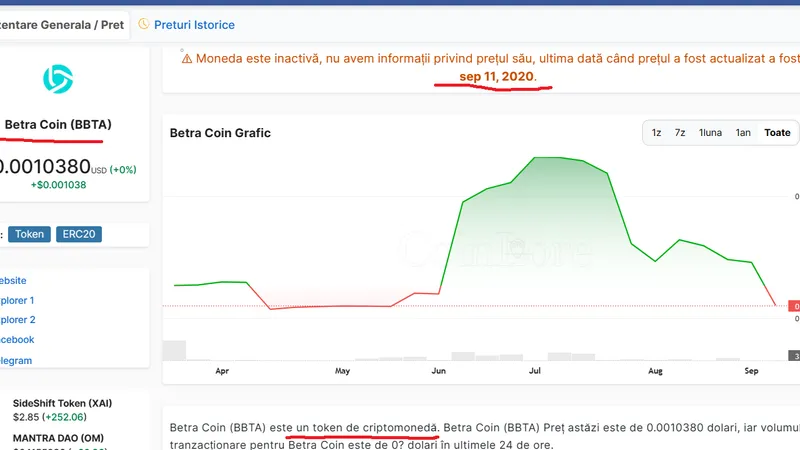Select the Toate chart range
The height and width of the screenshot is (450, 800).
tap(777, 133)
